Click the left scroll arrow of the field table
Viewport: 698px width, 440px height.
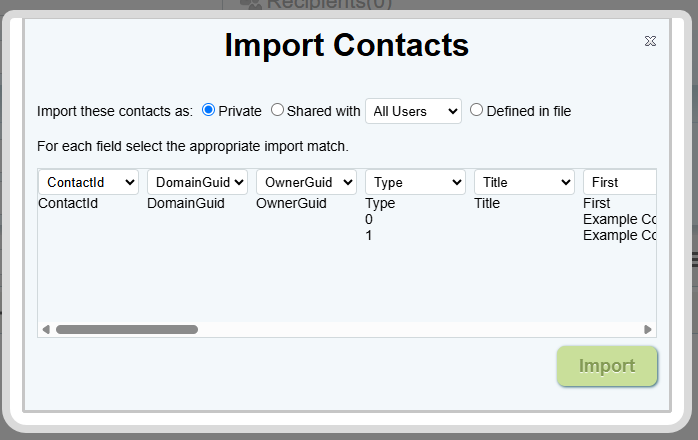pyautogui.click(x=45, y=329)
